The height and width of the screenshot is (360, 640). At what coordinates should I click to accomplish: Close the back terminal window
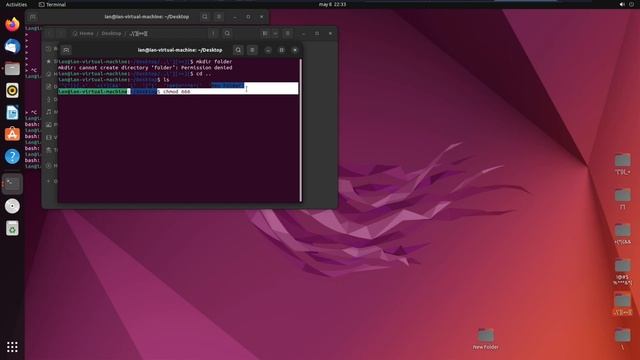pyautogui.click(x=262, y=17)
